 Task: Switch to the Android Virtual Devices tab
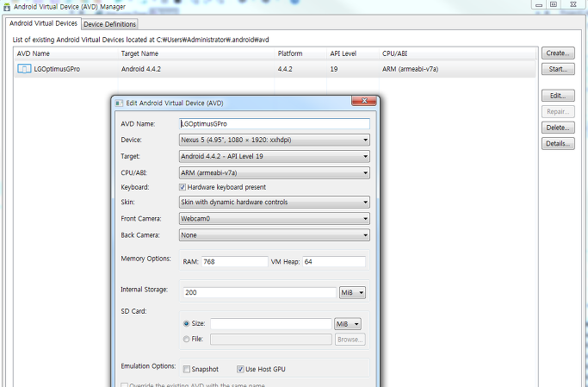43,23
